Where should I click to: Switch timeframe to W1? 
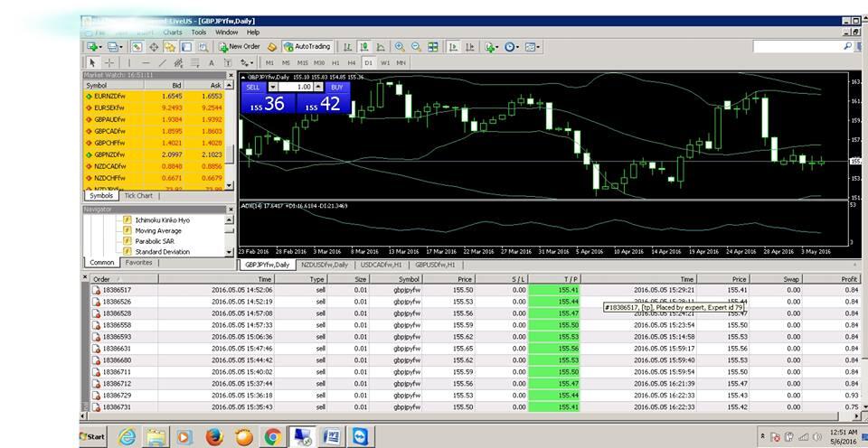coord(385,62)
